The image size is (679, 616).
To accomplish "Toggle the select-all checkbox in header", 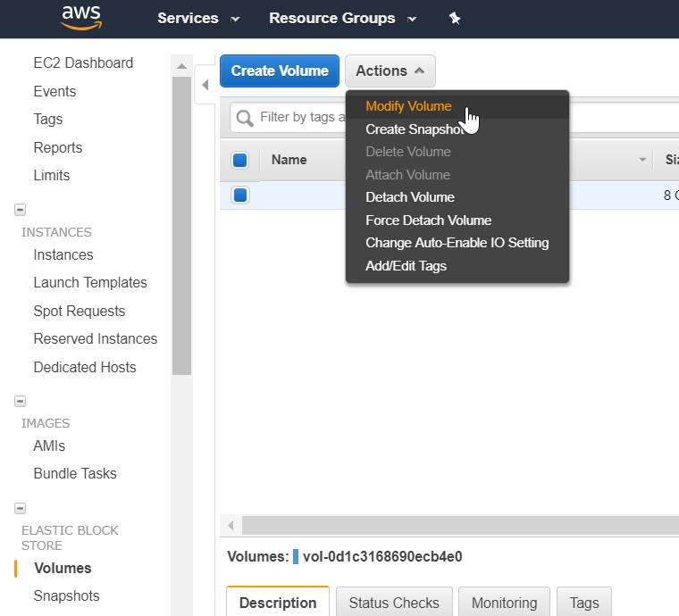I will tap(240, 160).
